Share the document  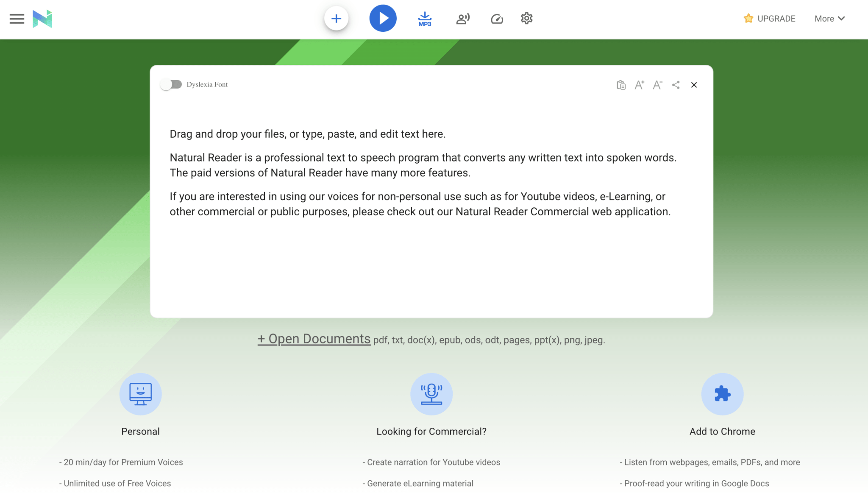pos(676,85)
